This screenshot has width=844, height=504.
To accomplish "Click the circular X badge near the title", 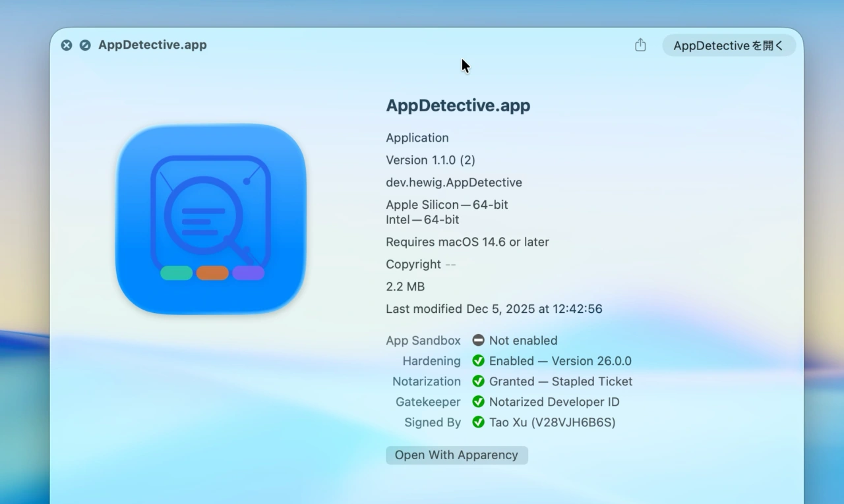I will pyautogui.click(x=66, y=45).
